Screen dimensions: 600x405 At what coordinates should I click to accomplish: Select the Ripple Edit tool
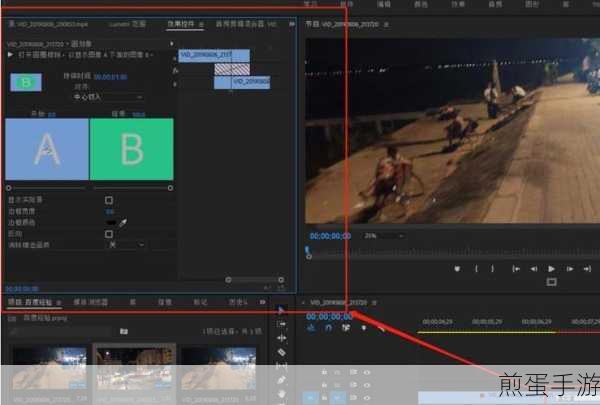[282, 338]
